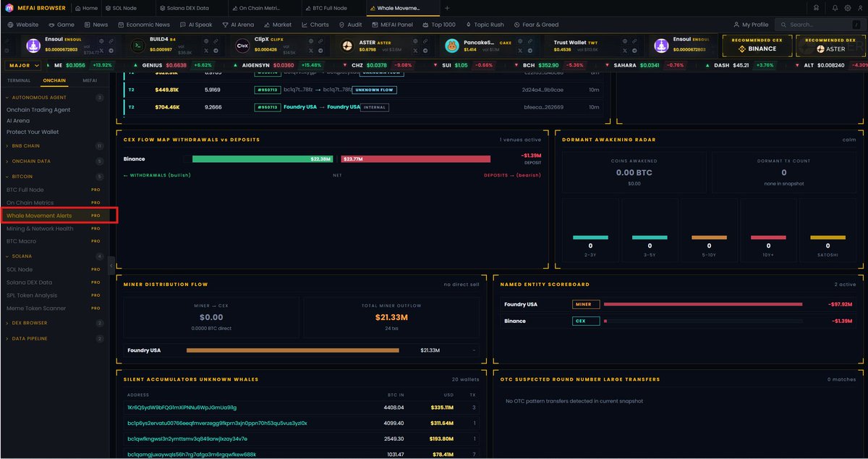Click BUILD4 token terminal icon

[137, 46]
